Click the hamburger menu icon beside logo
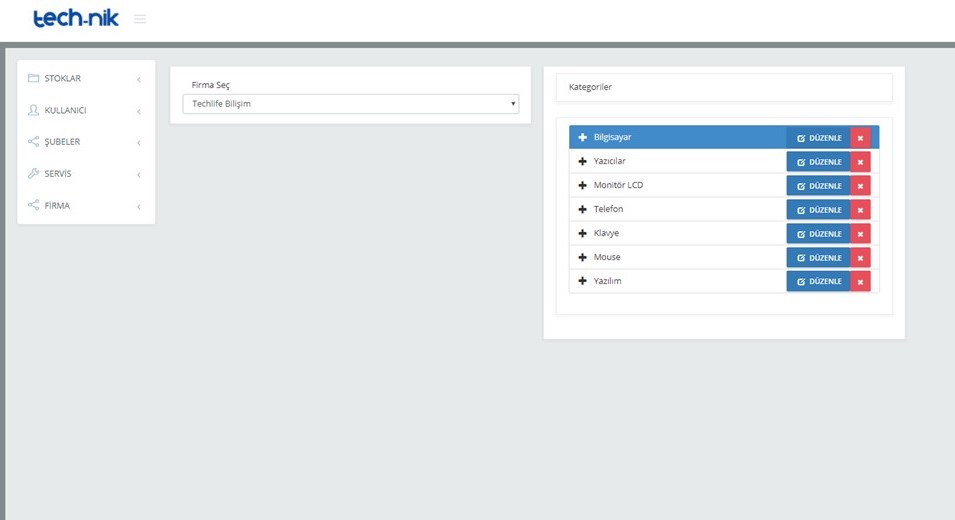This screenshot has height=520, width=955. click(x=140, y=19)
